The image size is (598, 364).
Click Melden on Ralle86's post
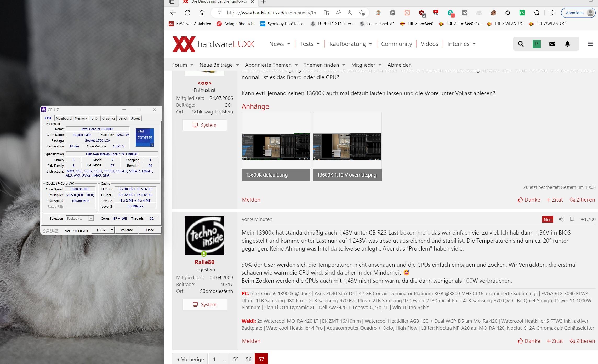coord(251,341)
